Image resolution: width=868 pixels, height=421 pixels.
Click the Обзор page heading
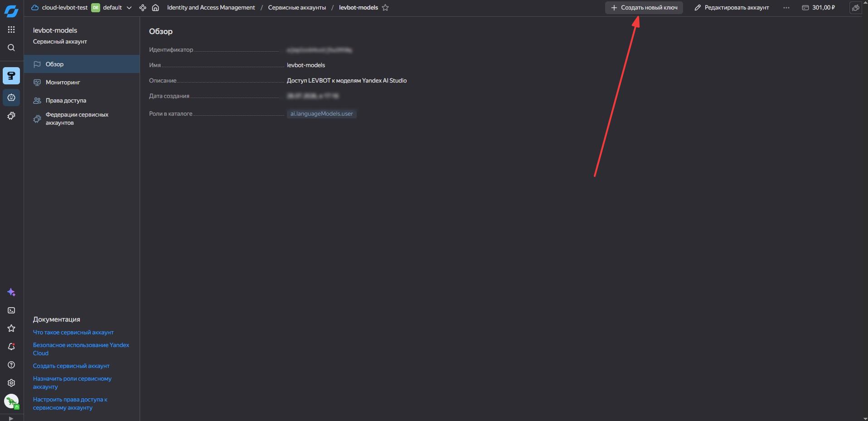[x=161, y=32]
